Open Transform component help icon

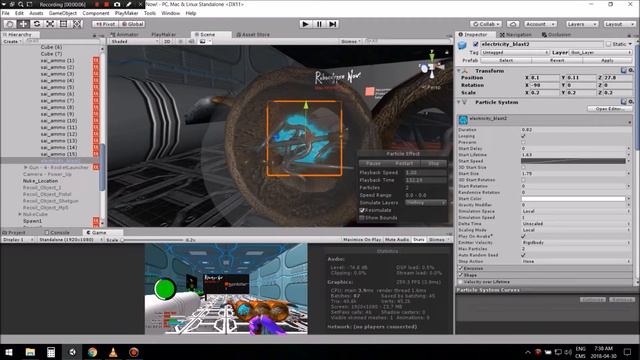(x=624, y=71)
